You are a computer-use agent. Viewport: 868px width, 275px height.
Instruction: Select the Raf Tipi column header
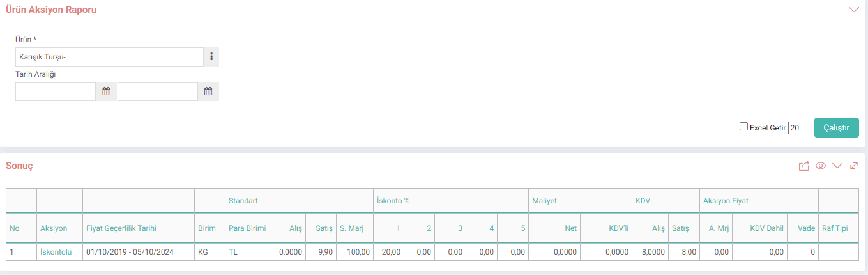point(835,228)
